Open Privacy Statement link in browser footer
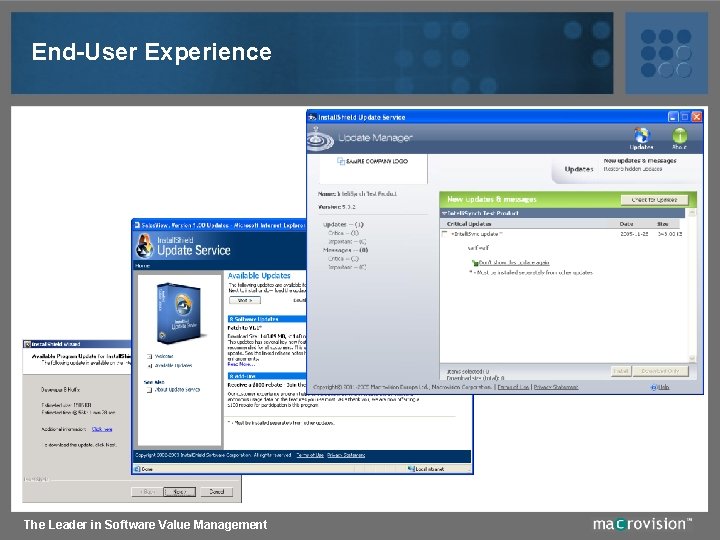This screenshot has width=720, height=540. click(x=346, y=456)
